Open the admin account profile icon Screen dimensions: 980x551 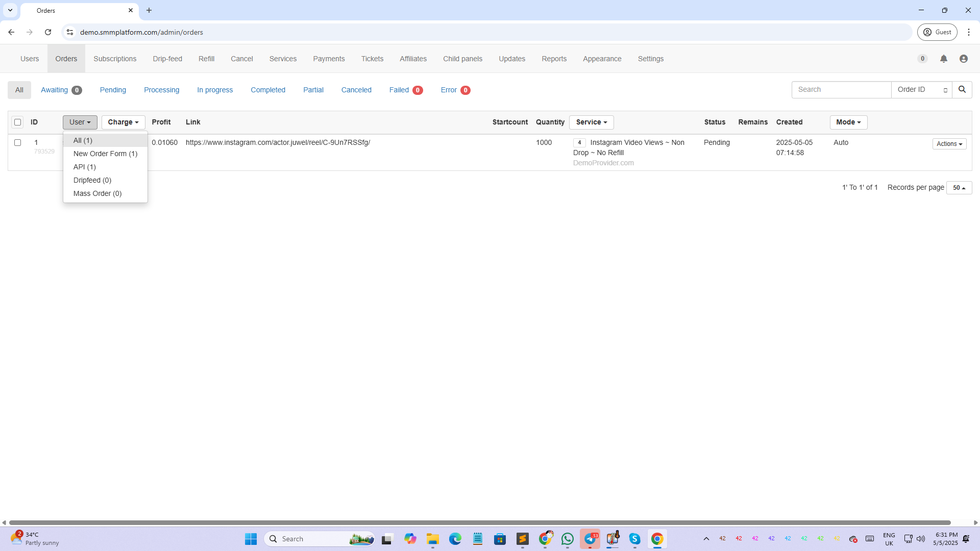tap(963, 59)
